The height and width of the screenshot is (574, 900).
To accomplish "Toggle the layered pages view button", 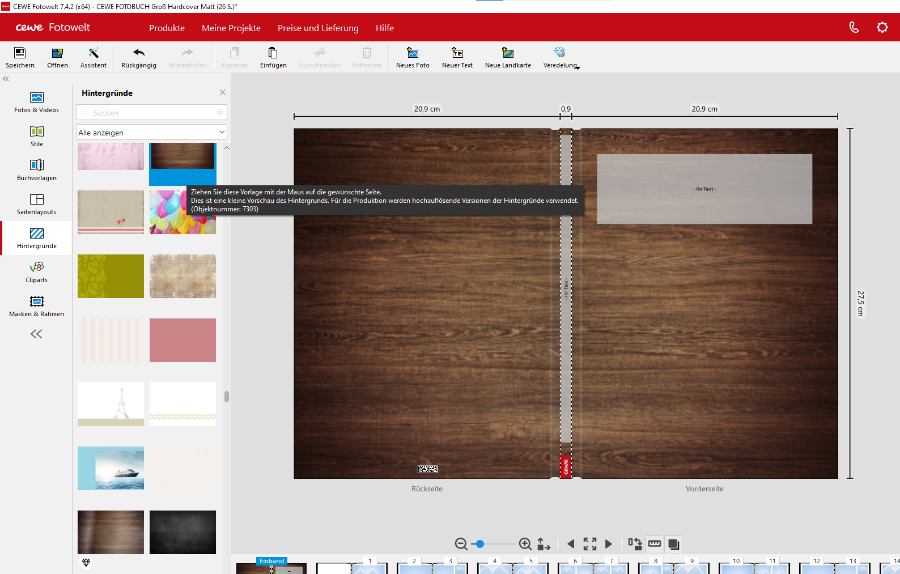I will click(x=674, y=544).
